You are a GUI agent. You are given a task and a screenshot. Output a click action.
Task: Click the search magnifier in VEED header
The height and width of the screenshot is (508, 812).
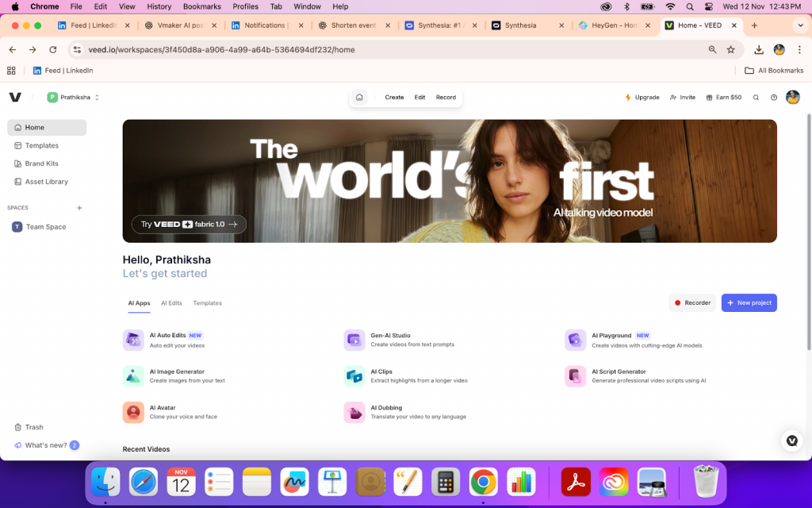tap(756, 98)
